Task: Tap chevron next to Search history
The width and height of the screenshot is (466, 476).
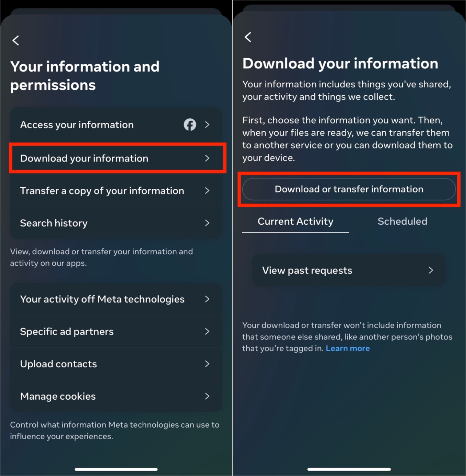Action: (x=207, y=223)
